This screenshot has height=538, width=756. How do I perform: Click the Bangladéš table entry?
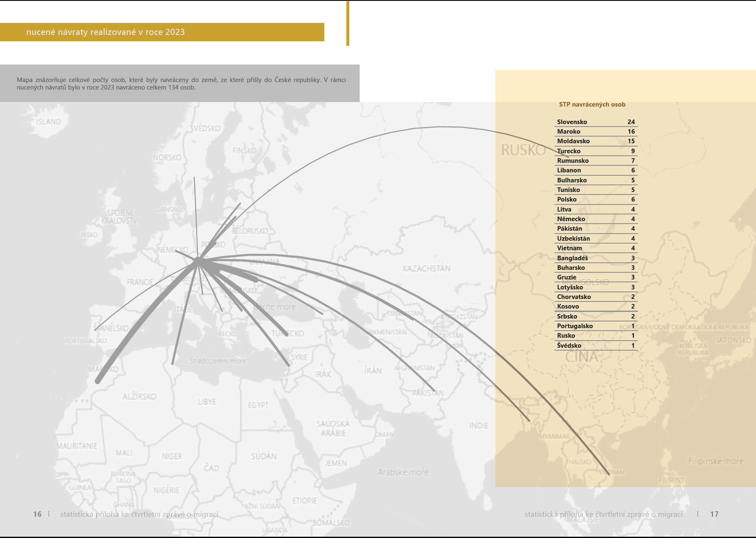click(x=595, y=258)
